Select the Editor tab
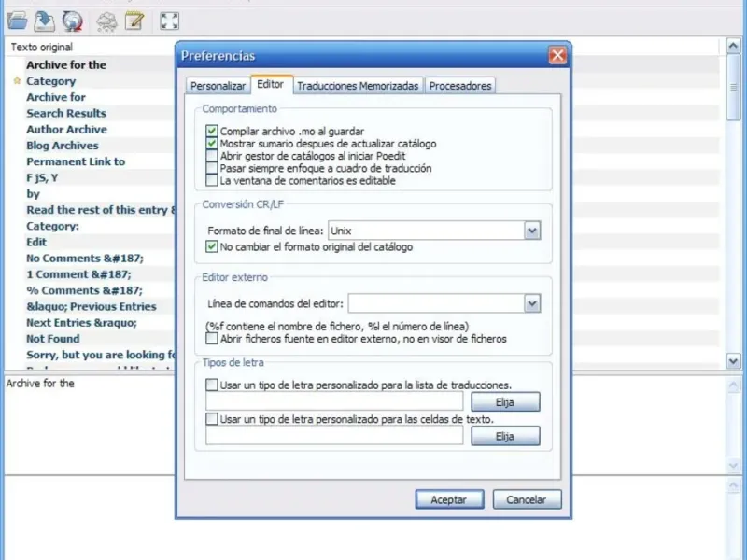The height and width of the screenshot is (560, 747). point(271,84)
